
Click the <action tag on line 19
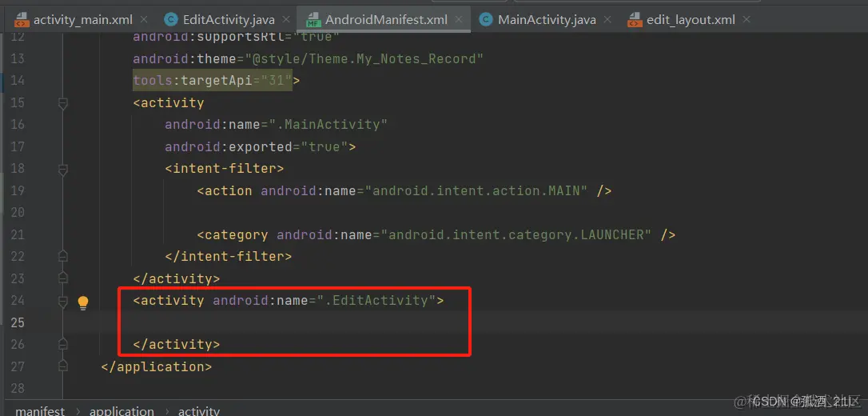225,190
